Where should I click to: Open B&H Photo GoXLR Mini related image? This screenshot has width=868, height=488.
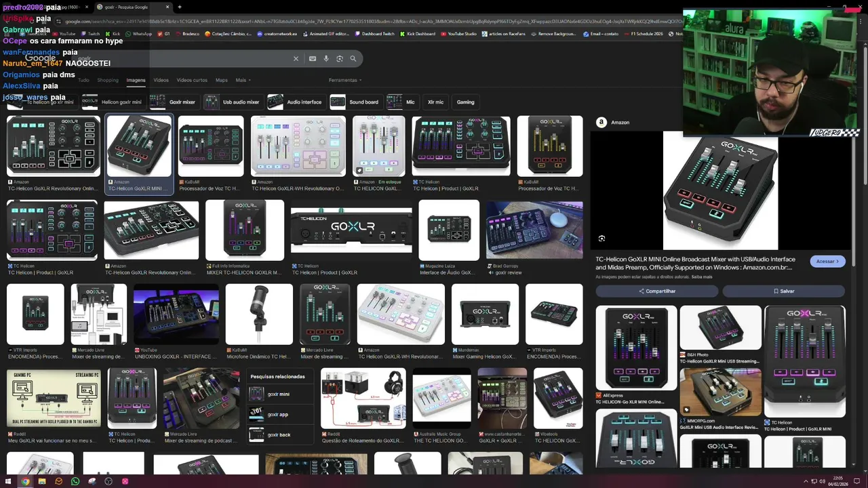[720, 328]
